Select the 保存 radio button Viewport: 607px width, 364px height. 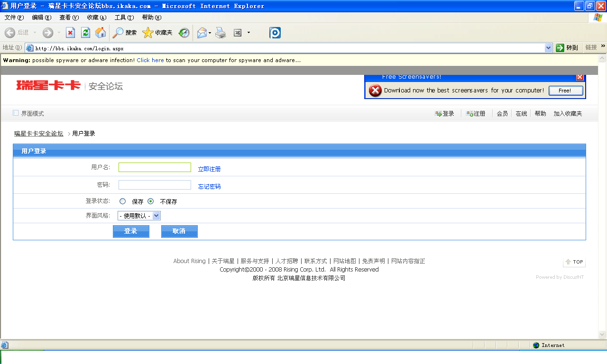[x=123, y=201]
